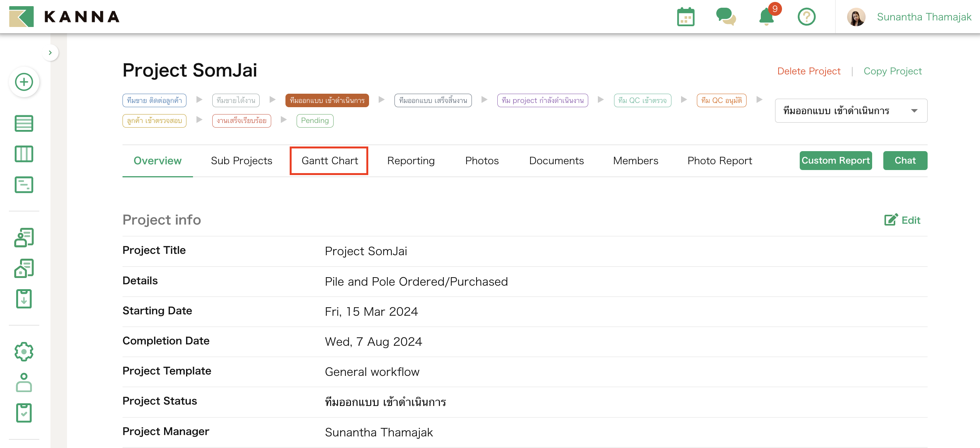Open the chat messages icon

[726, 17]
